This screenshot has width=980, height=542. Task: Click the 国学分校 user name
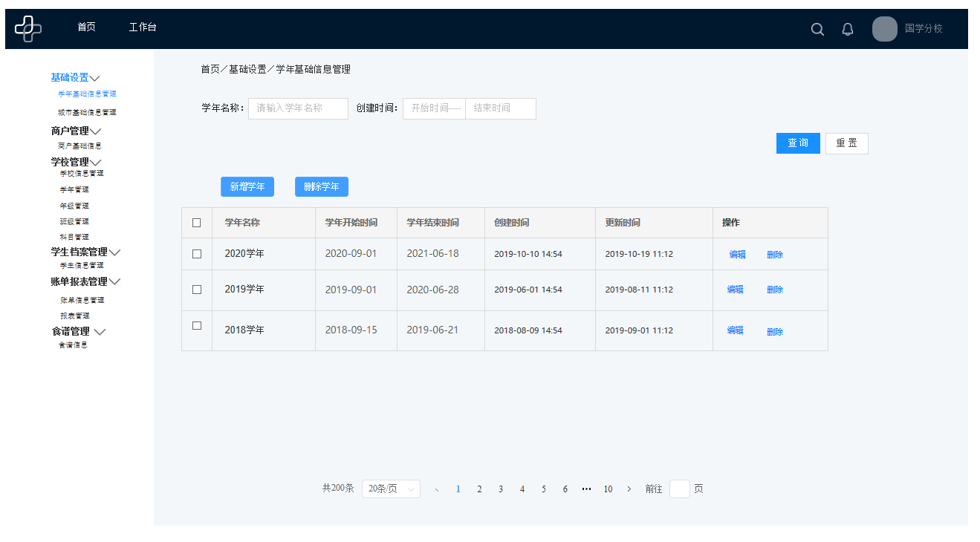click(x=924, y=29)
